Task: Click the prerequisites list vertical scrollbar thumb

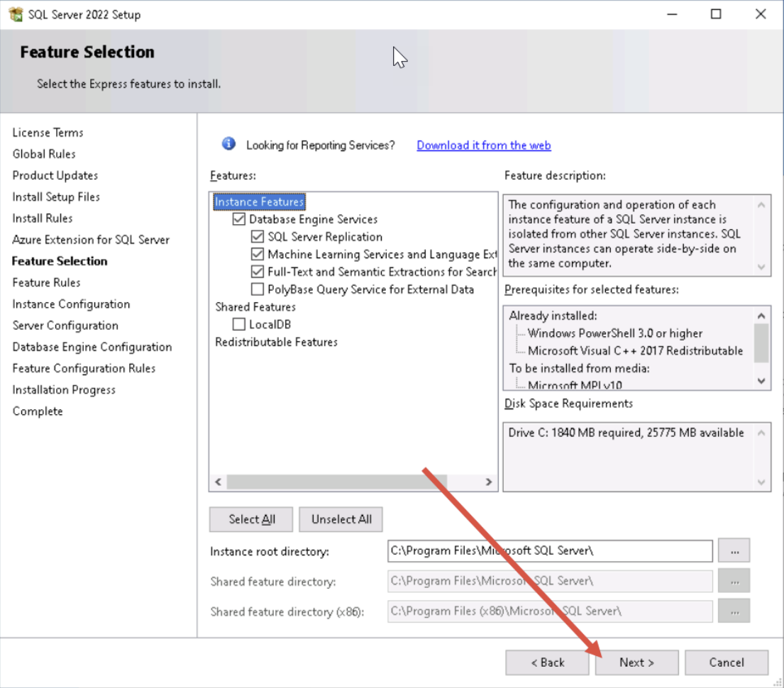Action: [x=761, y=343]
